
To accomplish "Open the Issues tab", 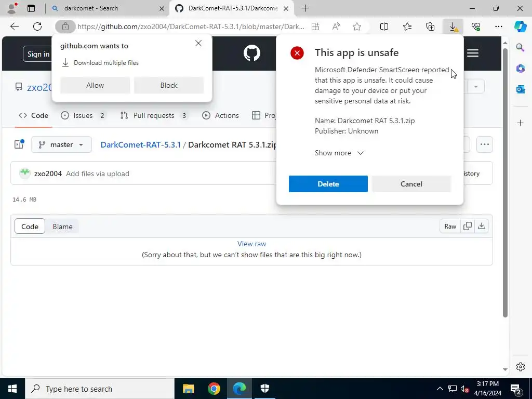I will (84, 116).
